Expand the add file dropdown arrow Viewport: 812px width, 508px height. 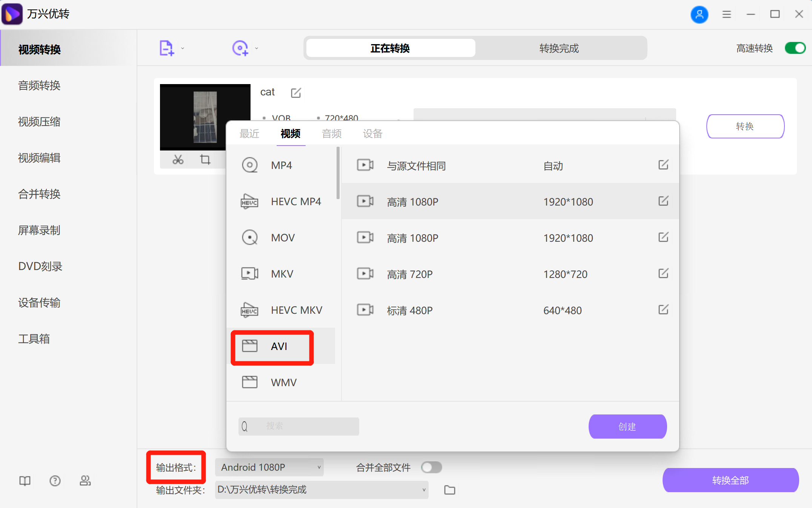183,48
